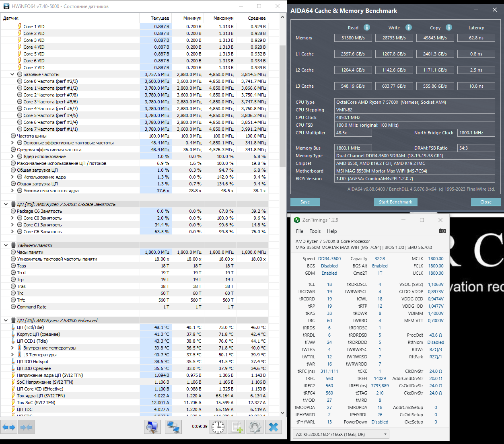Click the HWiNFO sensor list vertical scrollbar
The image size is (504, 444).
[x=283, y=215]
